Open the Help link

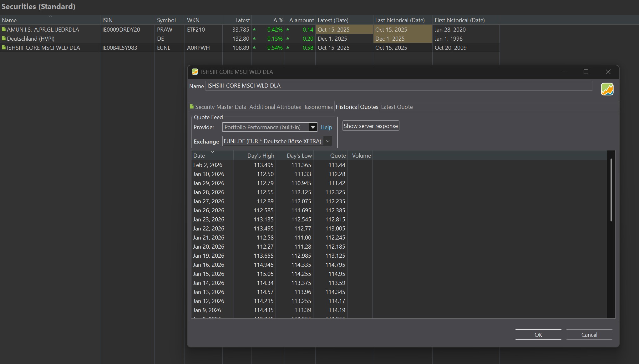click(x=326, y=127)
